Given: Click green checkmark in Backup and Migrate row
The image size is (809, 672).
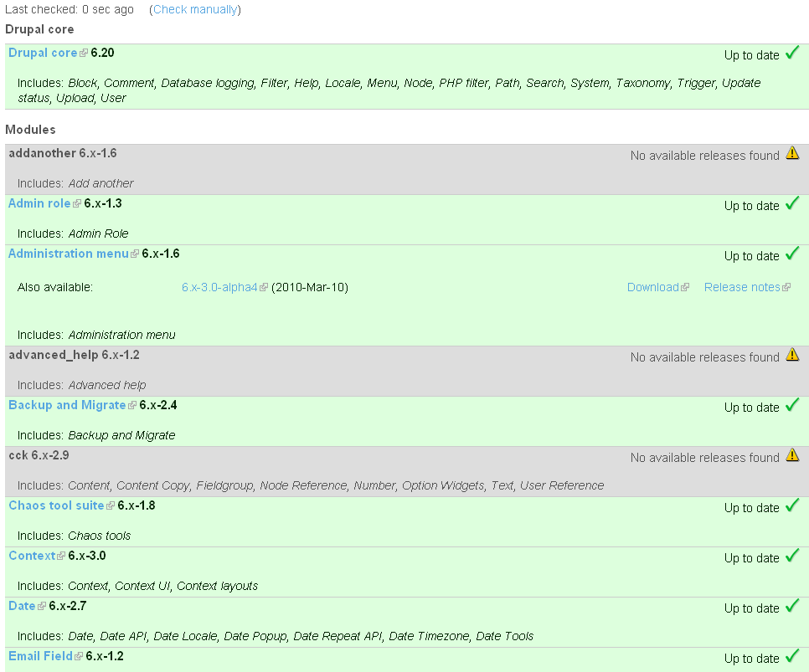Looking at the screenshot, I should click(x=792, y=405).
